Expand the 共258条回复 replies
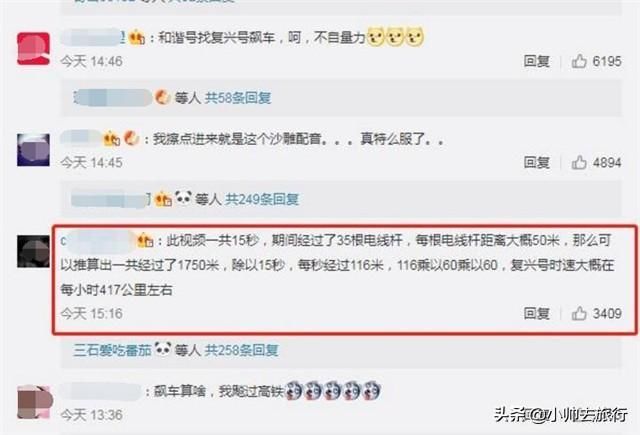 click(241, 350)
